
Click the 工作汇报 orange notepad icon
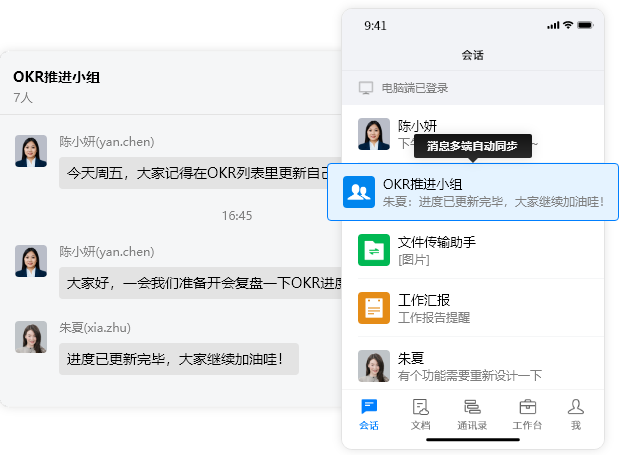pyautogui.click(x=374, y=308)
